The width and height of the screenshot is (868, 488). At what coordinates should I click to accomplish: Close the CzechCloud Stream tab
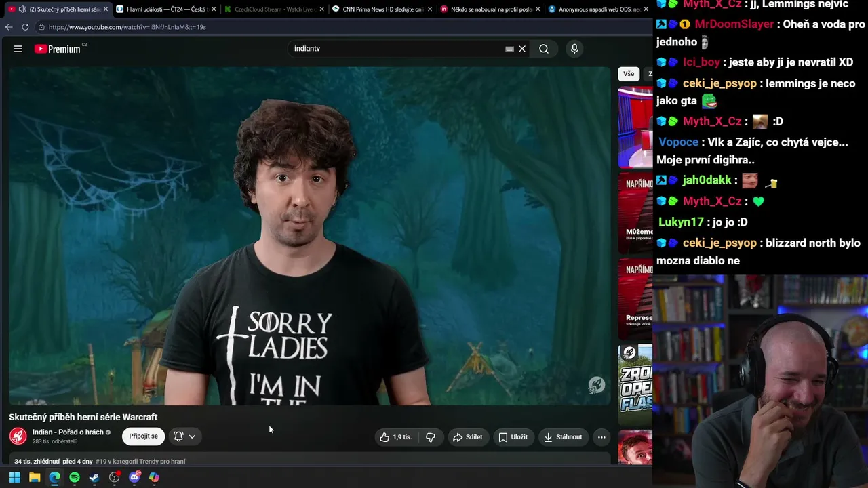click(321, 9)
